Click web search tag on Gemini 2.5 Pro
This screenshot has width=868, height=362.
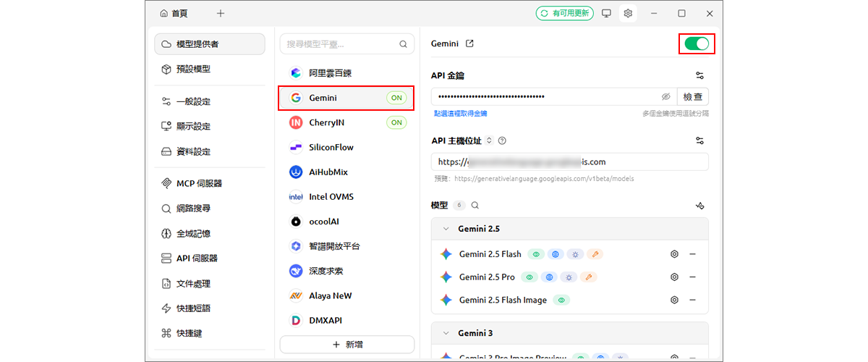pos(550,277)
